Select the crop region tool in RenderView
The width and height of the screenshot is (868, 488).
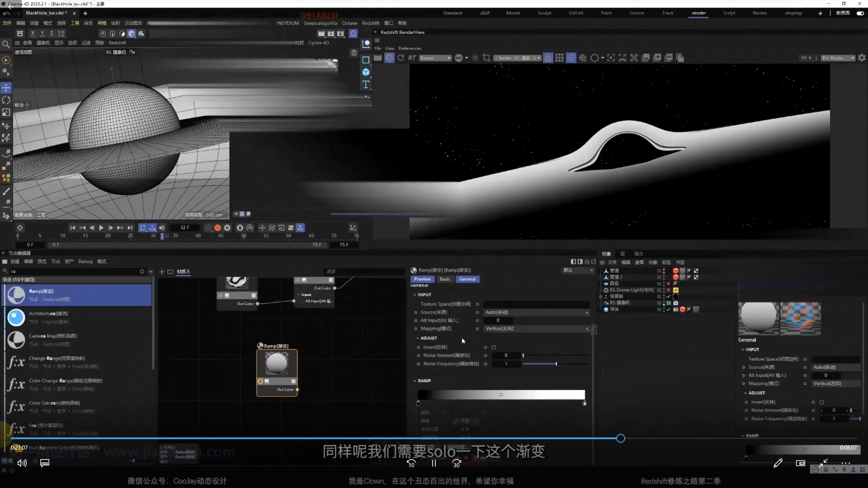(x=486, y=58)
